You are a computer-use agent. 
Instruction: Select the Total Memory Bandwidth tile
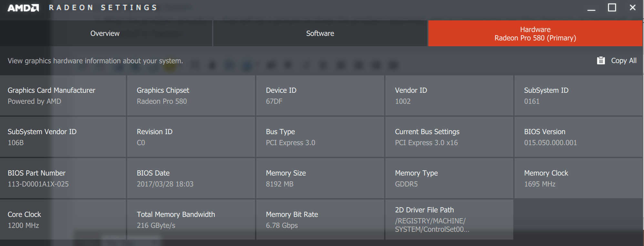[x=191, y=220]
